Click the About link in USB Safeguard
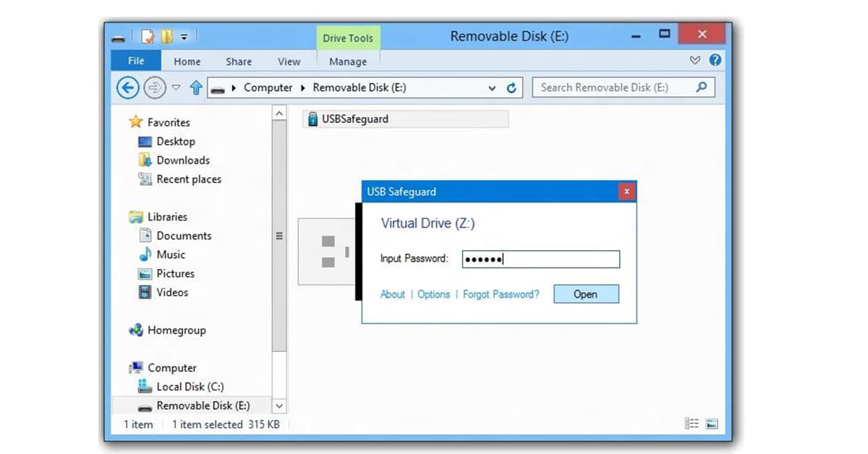The height and width of the screenshot is (454, 868). (x=393, y=294)
